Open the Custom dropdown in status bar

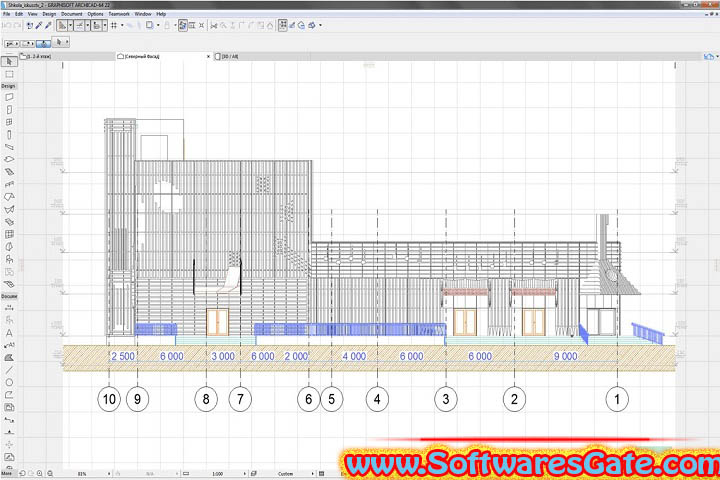[313, 474]
